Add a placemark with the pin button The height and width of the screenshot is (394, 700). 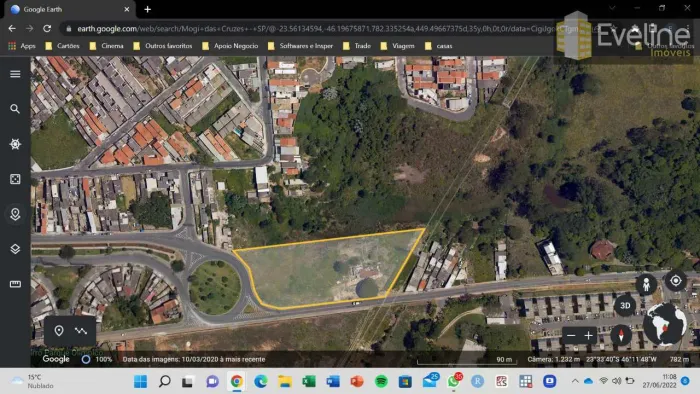pos(59,331)
